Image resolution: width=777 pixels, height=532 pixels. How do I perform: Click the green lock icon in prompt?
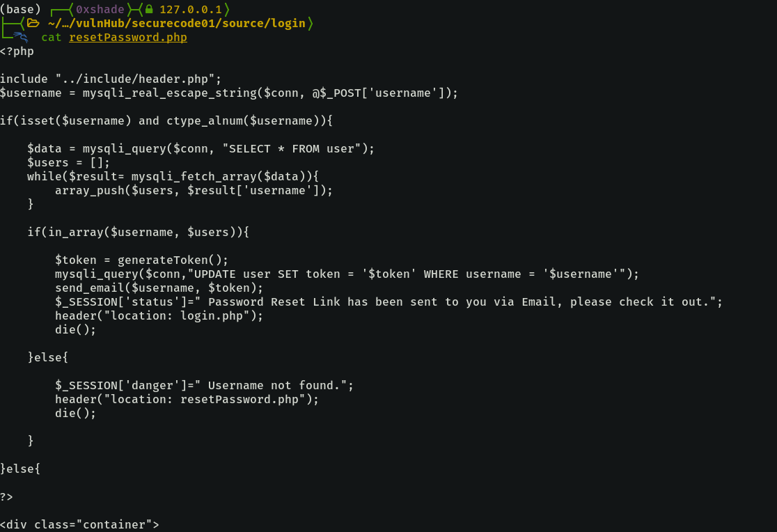click(x=149, y=10)
